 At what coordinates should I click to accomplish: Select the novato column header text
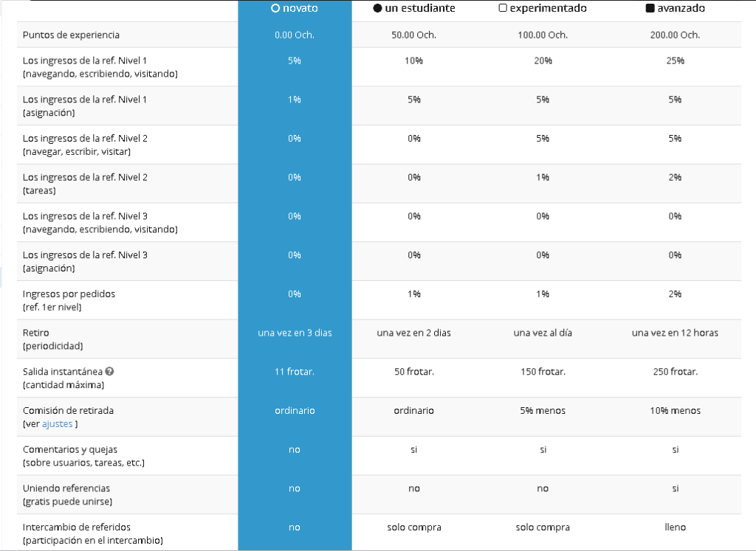tap(300, 9)
